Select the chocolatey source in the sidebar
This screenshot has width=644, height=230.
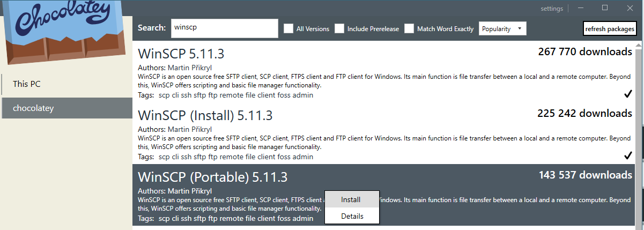point(66,108)
